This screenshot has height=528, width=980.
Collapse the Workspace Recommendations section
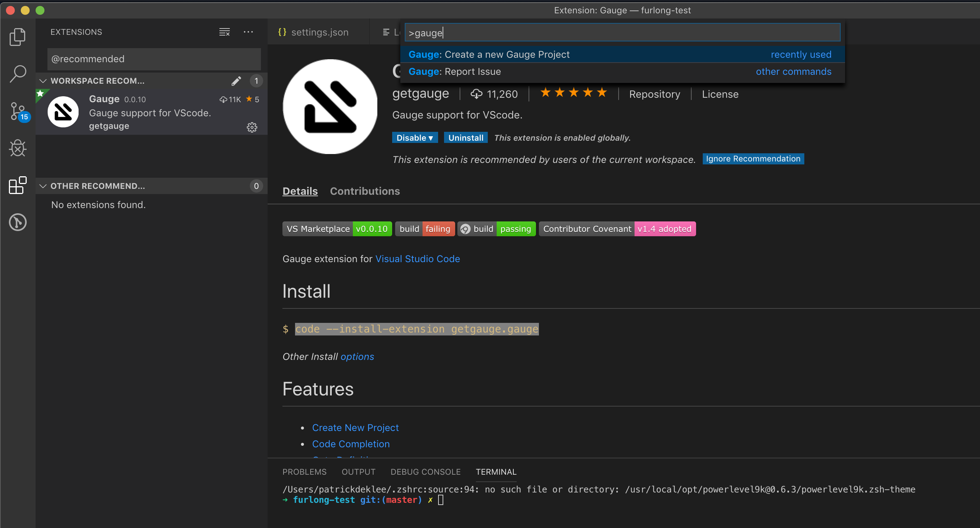(43, 81)
